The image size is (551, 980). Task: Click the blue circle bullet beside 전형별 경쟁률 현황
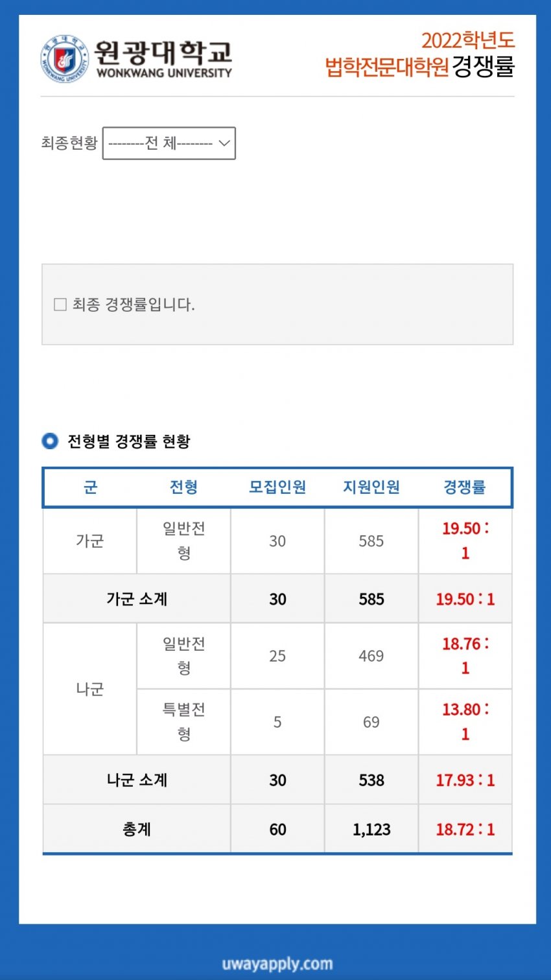pyautogui.click(x=50, y=441)
